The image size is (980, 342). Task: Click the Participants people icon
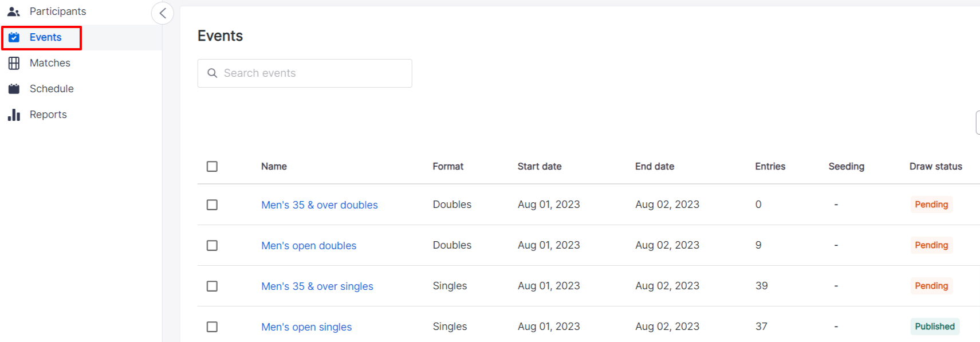14,11
